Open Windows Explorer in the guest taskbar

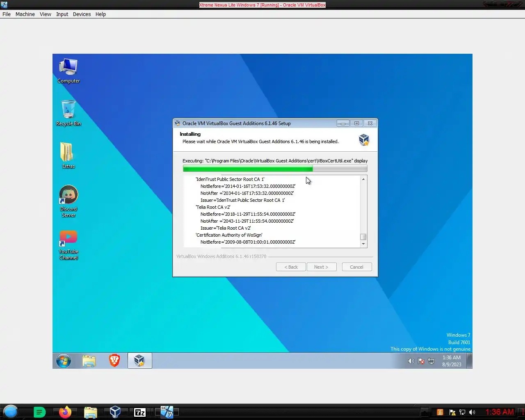pyautogui.click(x=89, y=361)
